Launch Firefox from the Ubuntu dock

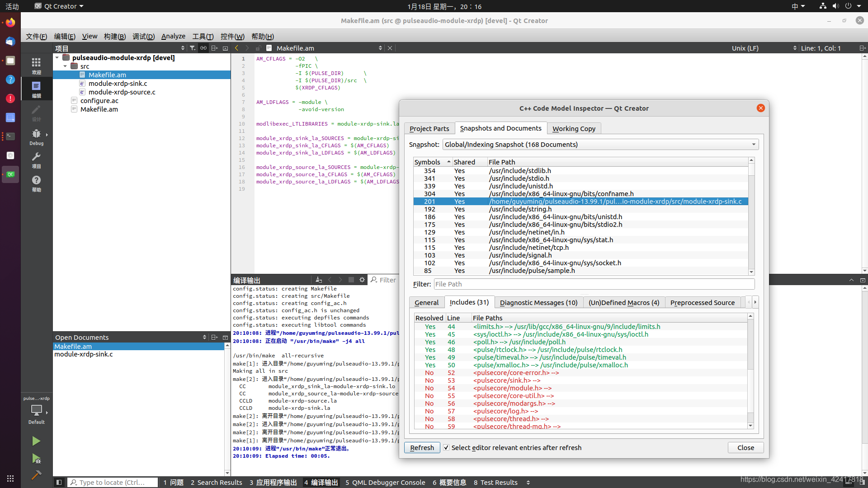click(10, 22)
